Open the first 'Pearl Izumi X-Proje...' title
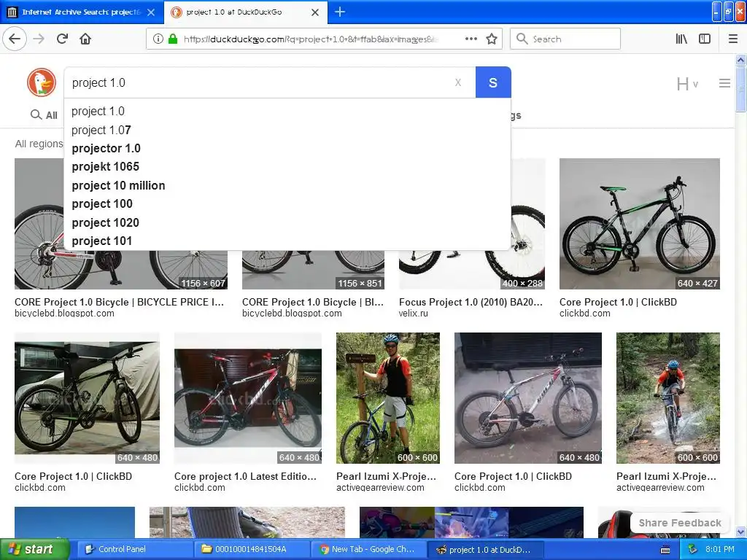Screen dimensions: 747x560 point(387,476)
